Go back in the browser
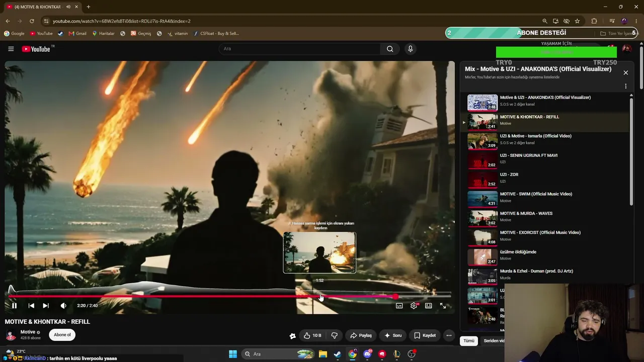 [8, 21]
